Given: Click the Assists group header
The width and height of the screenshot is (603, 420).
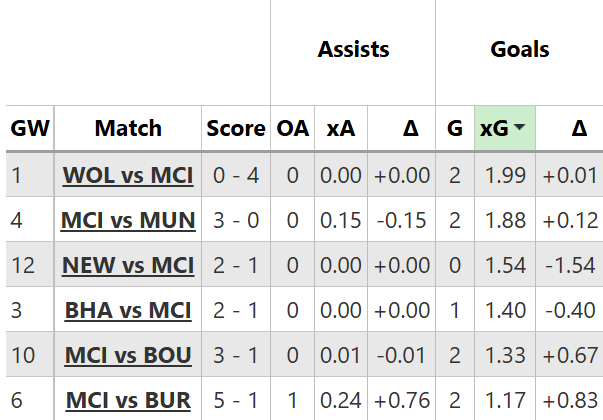Looking at the screenshot, I should coord(353,49).
